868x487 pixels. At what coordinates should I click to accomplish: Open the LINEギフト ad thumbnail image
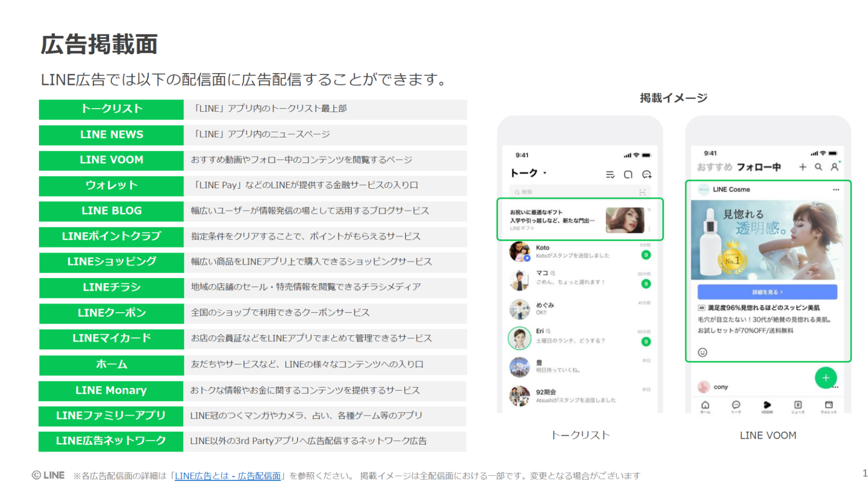tap(625, 220)
